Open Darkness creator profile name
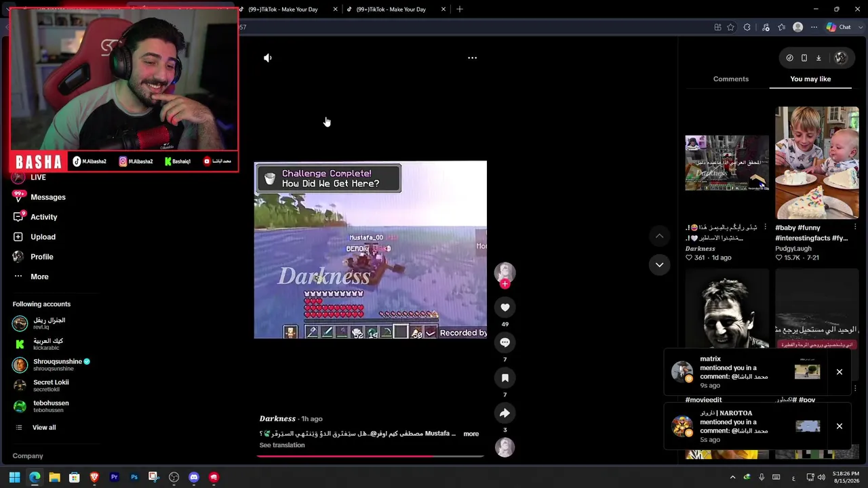The image size is (868, 488). click(277, 419)
